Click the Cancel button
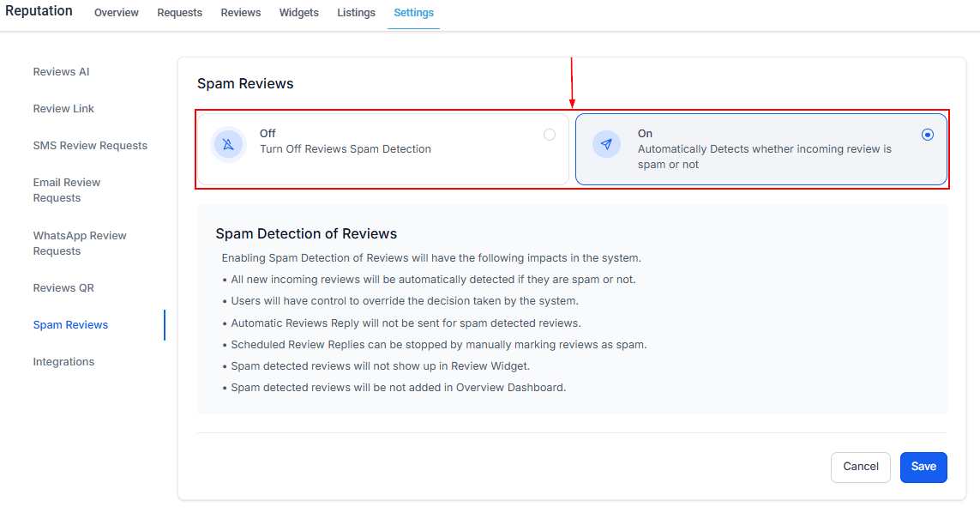980x513 pixels. 860,467
